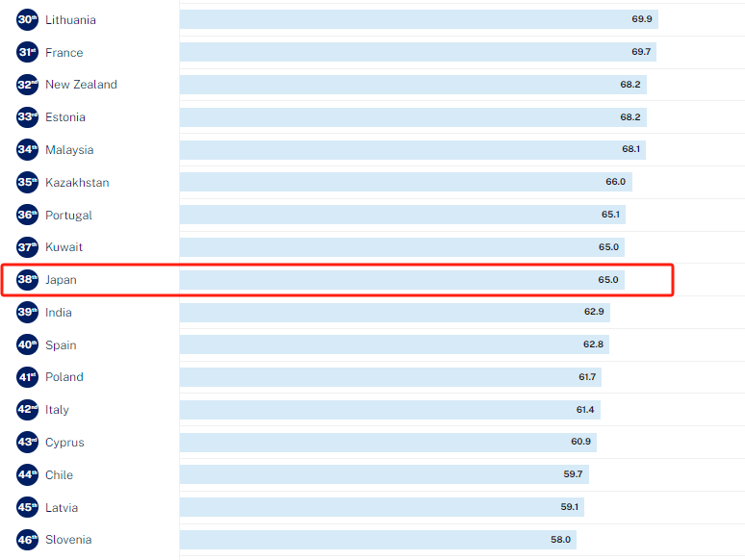Image resolution: width=745 pixels, height=560 pixels.
Task: Click the 31st rank badge for France
Action: (x=27, y=52)
